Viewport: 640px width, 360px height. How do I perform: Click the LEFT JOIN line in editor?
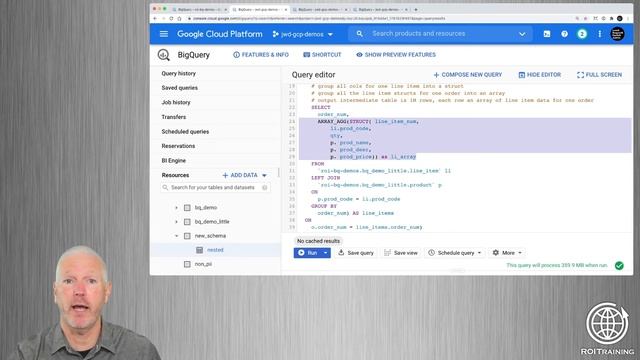[x=325, y=178]
